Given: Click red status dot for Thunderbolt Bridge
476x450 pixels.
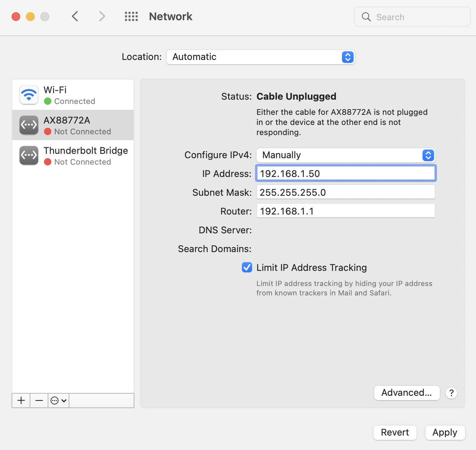Looking at the screenshot, I should 48,162.
